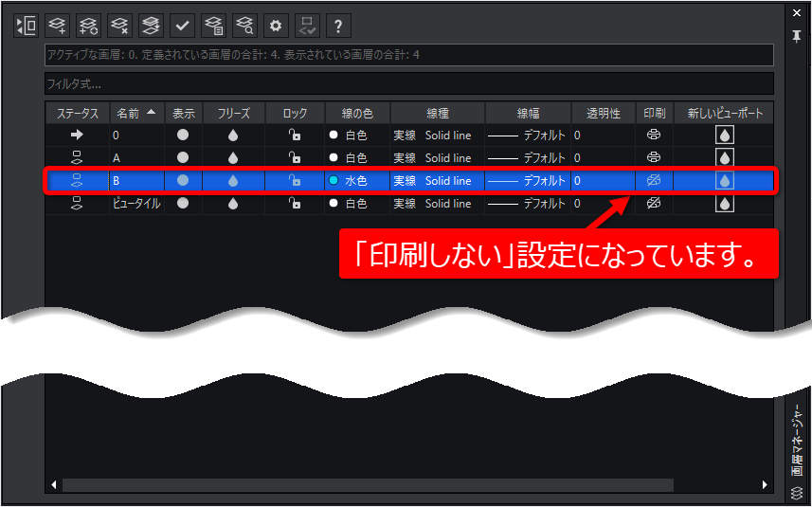Toggle visibility dot of layer B

pyautogui.click(x=183, y=180)
